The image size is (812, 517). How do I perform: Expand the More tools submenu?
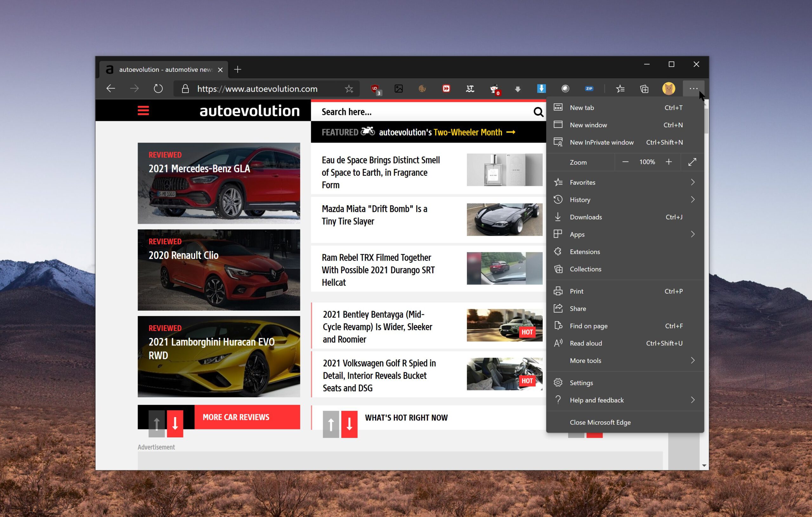(625, 361)
